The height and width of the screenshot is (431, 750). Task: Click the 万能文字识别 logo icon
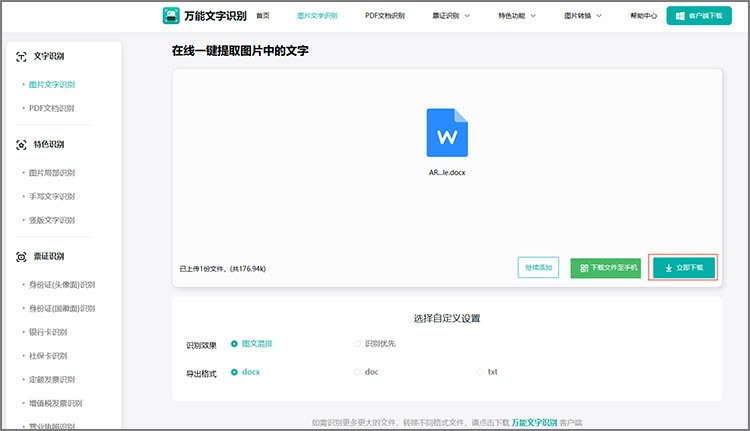(x=171, y=16)
